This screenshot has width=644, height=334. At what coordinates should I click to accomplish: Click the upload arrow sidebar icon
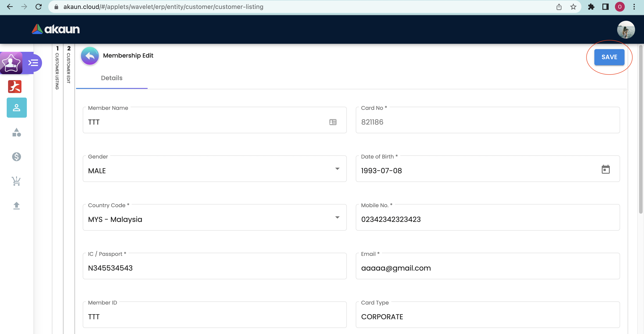17,205
